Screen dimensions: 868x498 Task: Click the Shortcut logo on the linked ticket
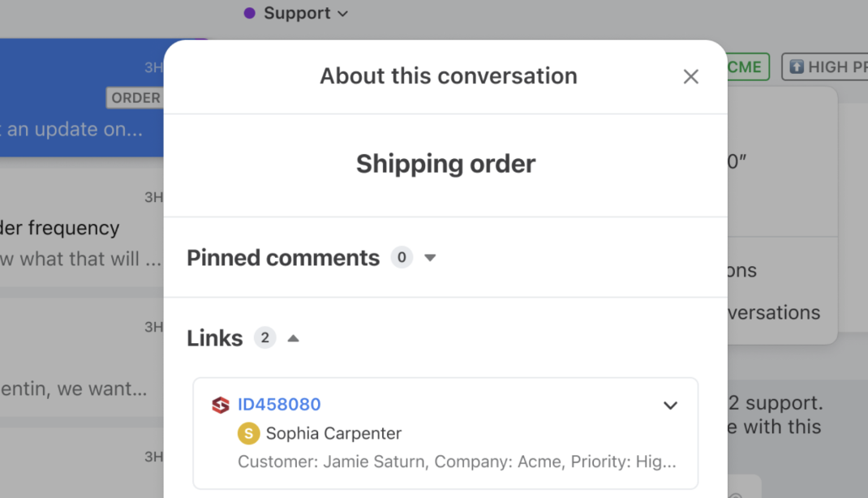220,404
